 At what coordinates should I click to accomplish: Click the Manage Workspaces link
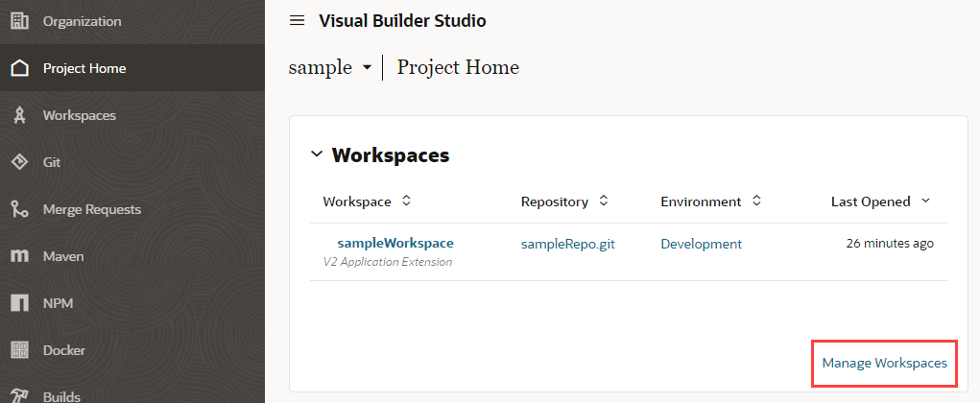(x=884, y=363)
